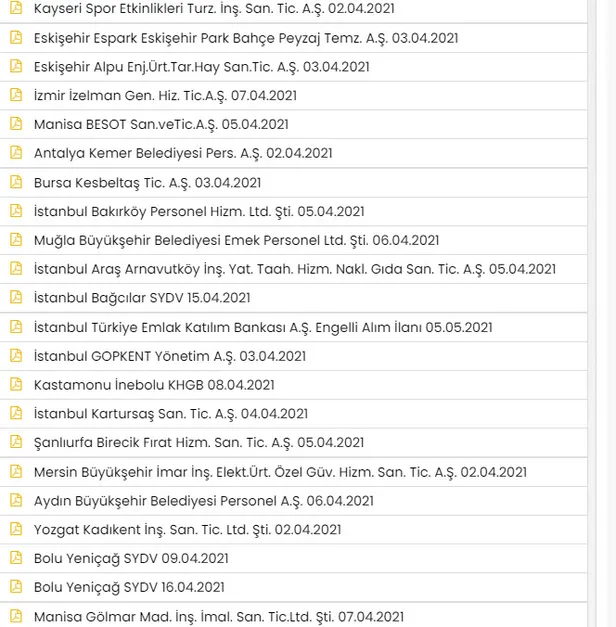The width and height of the screenshot is (616, 627).
Task: Click PDF icon next to İzmir İzelman
Action: click(x=15, y=95)
